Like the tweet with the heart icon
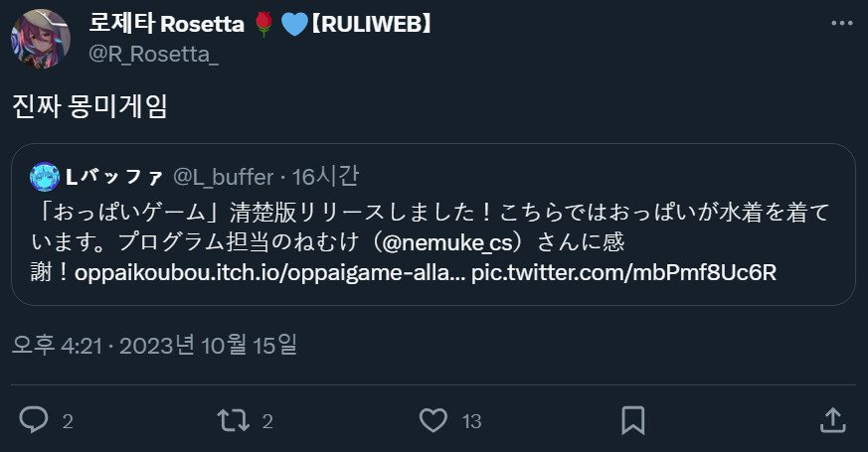 (433, 420)
